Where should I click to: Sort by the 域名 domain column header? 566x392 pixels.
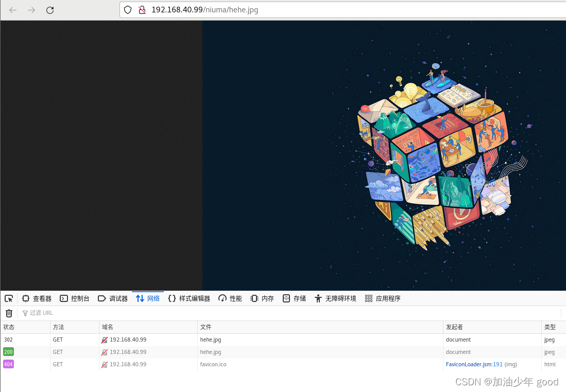[x=148, y=327]
